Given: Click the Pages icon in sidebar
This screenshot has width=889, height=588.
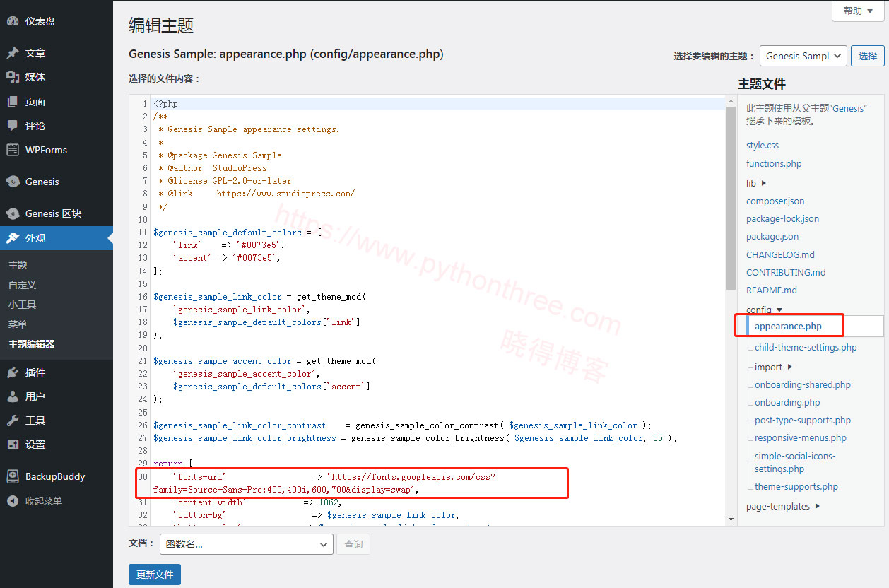Looking at the screenshot, I should [x=13, y=102].
